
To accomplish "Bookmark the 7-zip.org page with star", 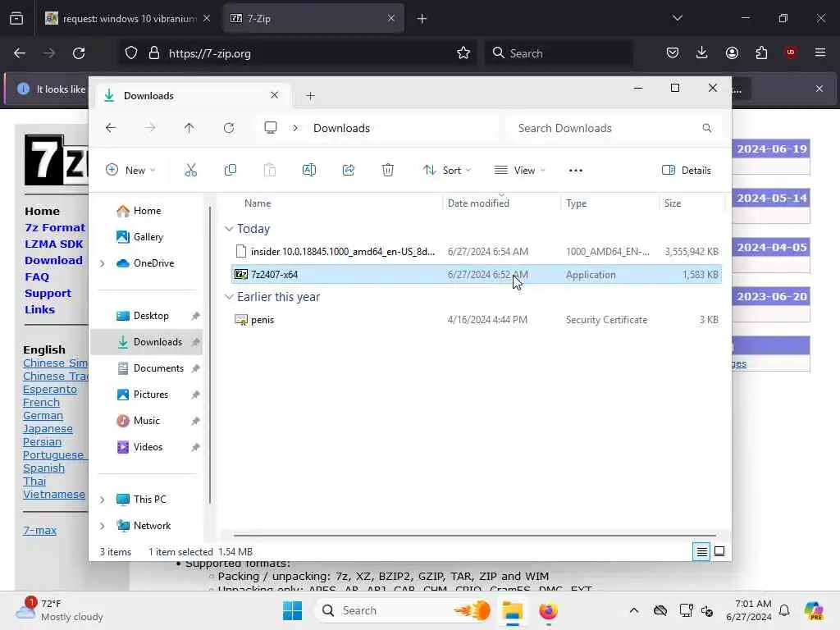I will tap(463, 53).
